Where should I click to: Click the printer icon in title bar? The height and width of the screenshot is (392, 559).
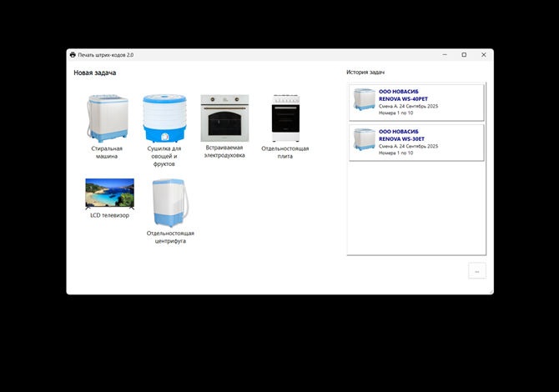coord(73,55)
